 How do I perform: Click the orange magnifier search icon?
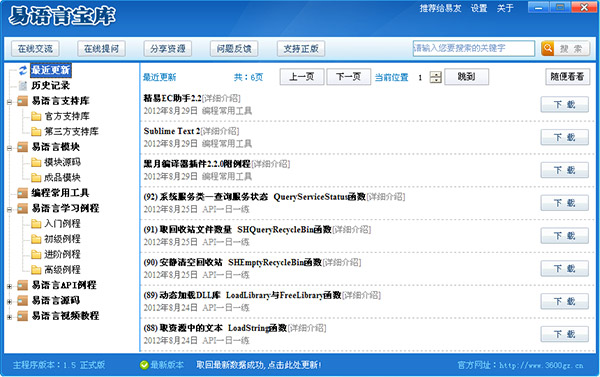tap(548, 48)
